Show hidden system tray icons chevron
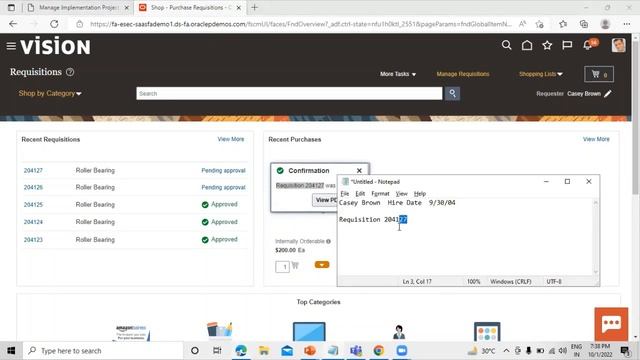This screenshot has height=360, width=640. click(x=506, y=351)
